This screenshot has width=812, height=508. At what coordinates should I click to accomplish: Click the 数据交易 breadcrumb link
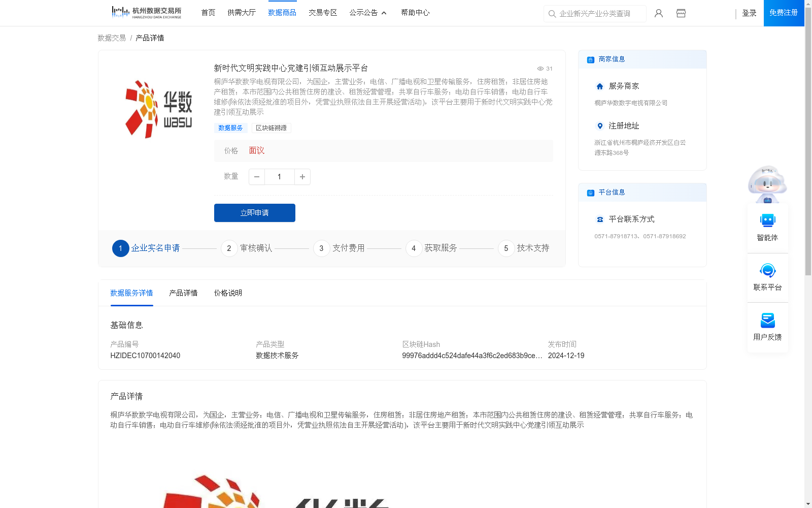(x=112, y=38)
